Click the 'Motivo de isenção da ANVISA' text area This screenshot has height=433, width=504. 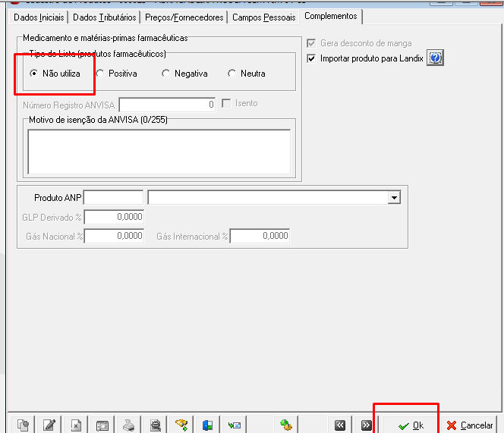click(x=159, y=152)
